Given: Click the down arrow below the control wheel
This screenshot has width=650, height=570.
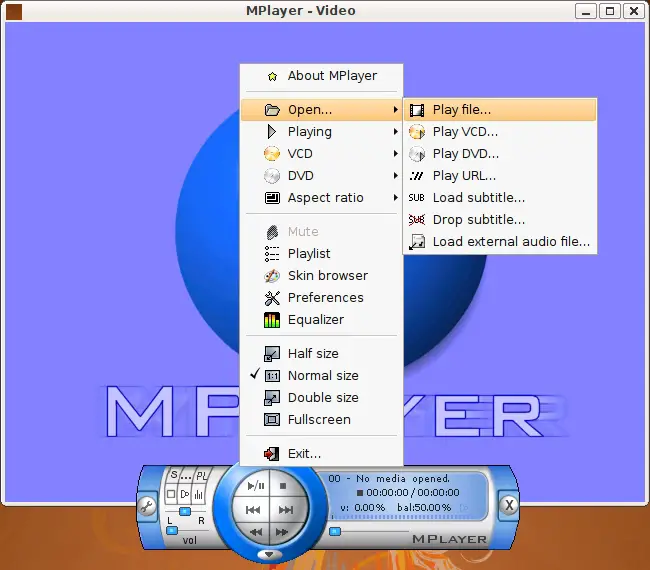Looking at the screenshot, I should [269, 554].
